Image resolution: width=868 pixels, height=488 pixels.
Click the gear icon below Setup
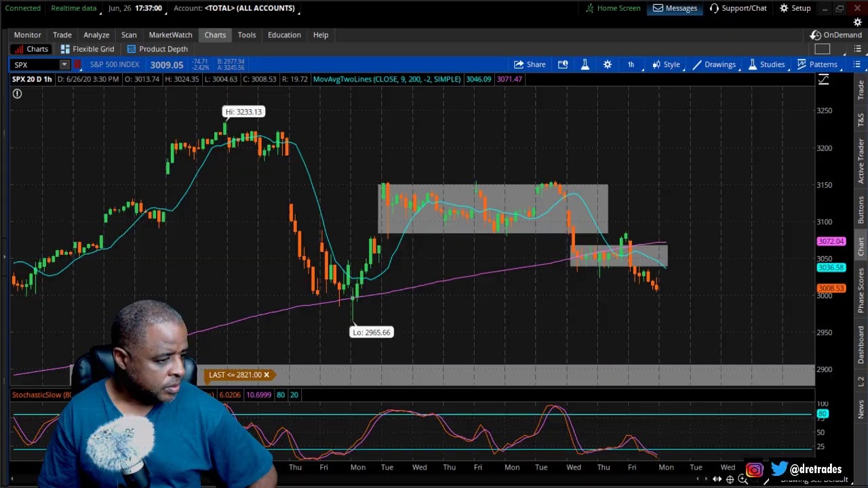pyautogui.click(x=857, y=22)
